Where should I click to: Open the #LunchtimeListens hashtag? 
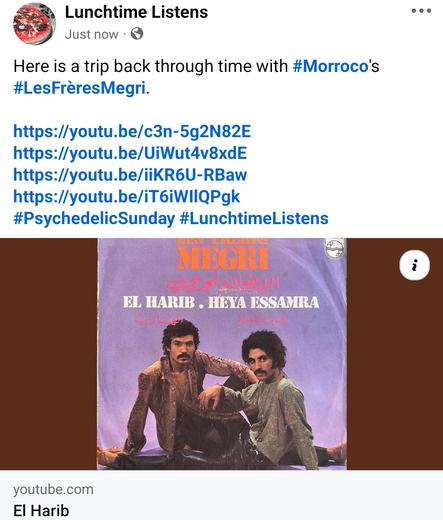254,219
